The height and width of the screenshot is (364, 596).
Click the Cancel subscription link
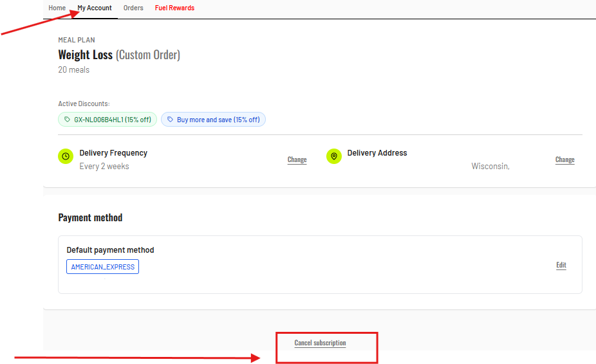pos(320,343)
